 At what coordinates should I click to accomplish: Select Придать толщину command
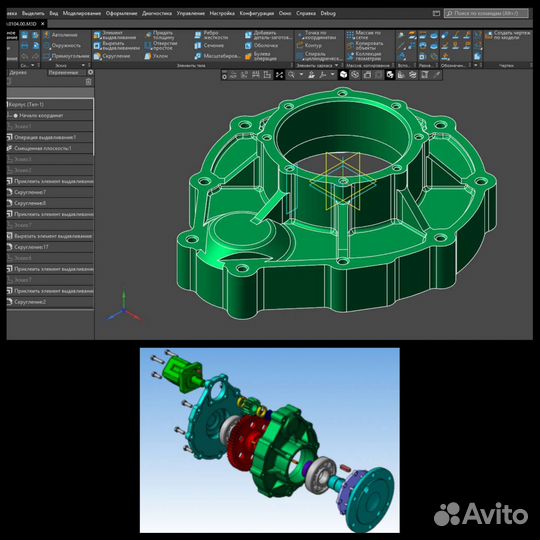159,35
